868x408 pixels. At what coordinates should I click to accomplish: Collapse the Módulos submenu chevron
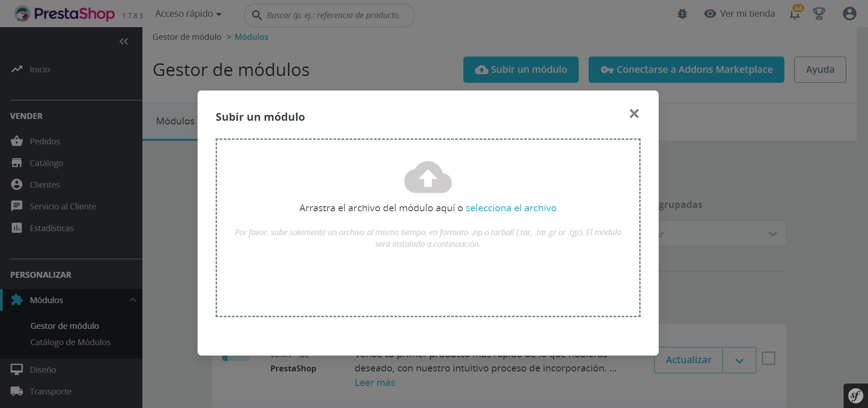coord(132,300)
